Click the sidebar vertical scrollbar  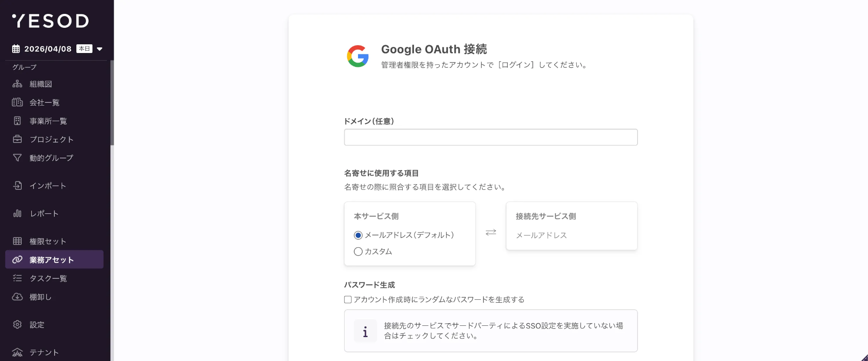coord(112,104)
